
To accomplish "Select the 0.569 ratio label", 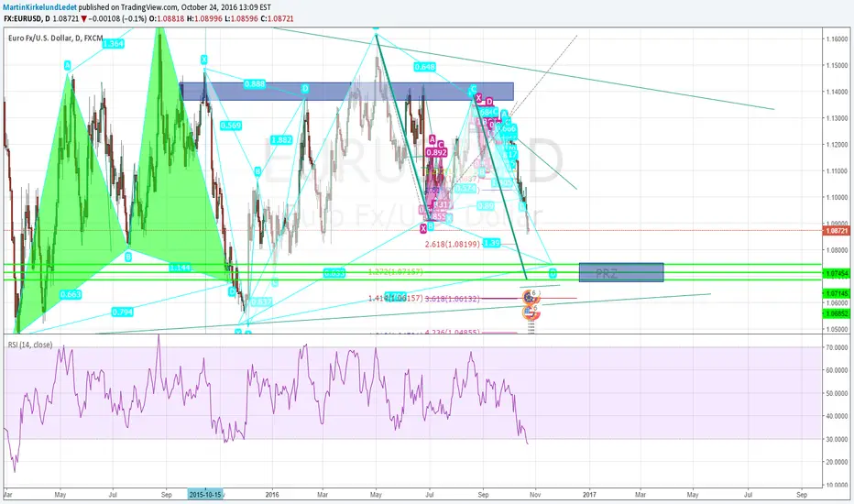I will [230, 126].
